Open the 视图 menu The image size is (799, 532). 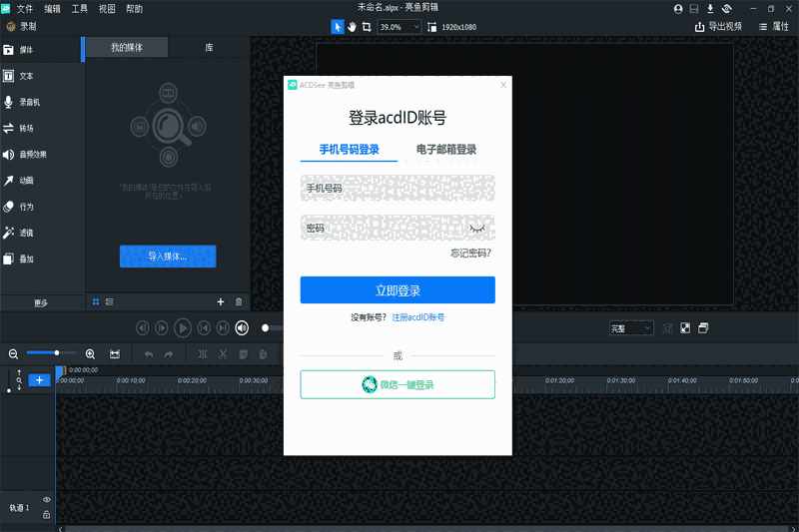(107, 9)
